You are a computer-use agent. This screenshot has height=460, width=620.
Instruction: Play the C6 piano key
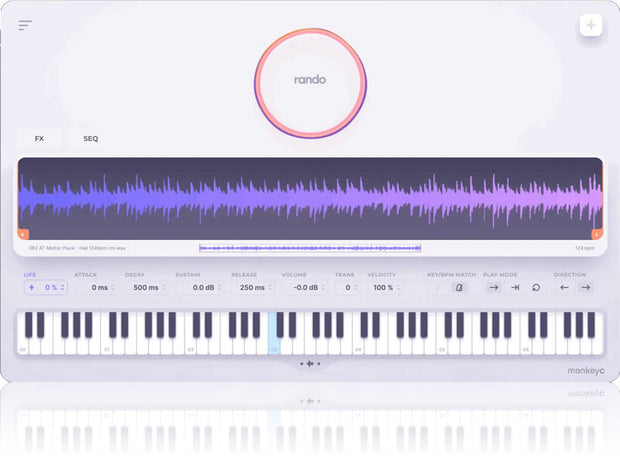[x=525, y=346]
